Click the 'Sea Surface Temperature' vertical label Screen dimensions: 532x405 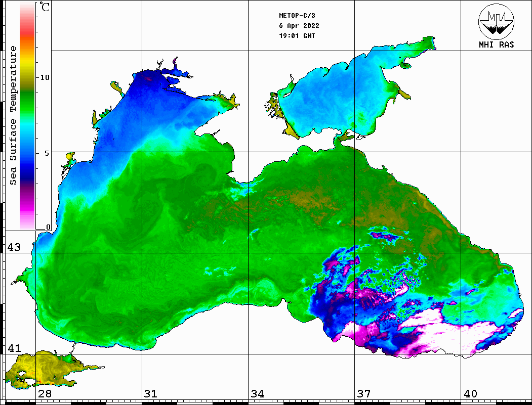click(13, 115)
